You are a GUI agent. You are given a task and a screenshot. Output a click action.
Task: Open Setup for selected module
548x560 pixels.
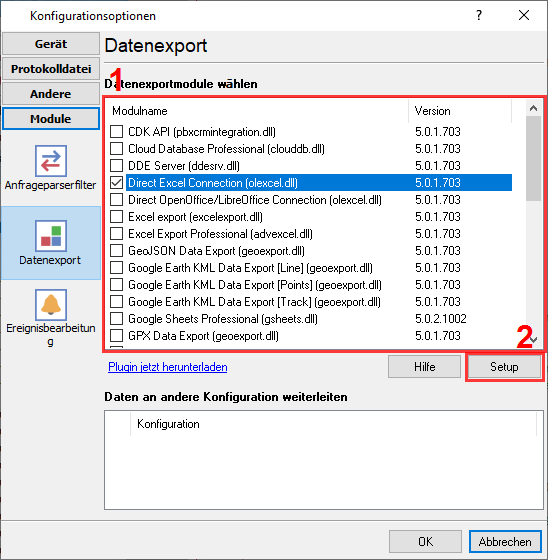point(504,366)
